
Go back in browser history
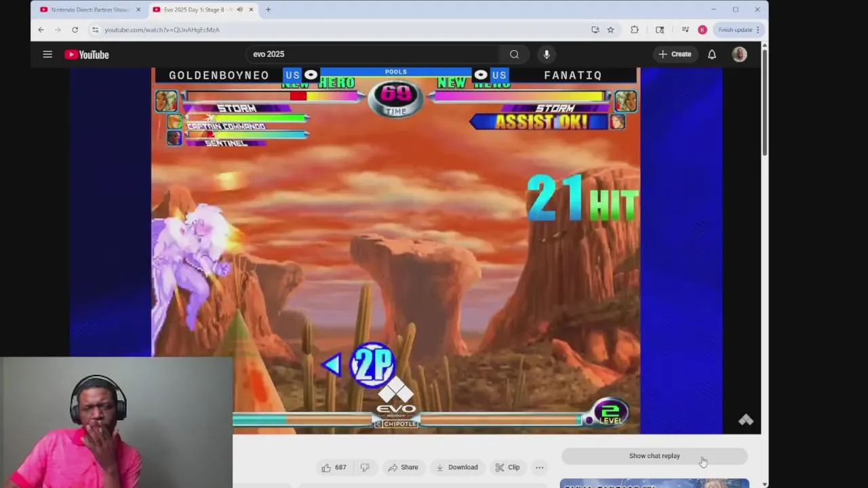click(41, 30)
